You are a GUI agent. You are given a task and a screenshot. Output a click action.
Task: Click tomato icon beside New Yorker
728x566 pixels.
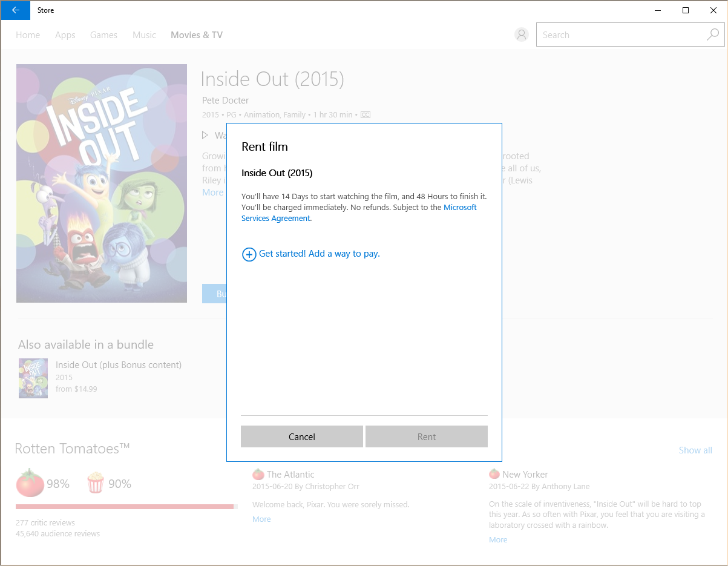coord(494,474)
